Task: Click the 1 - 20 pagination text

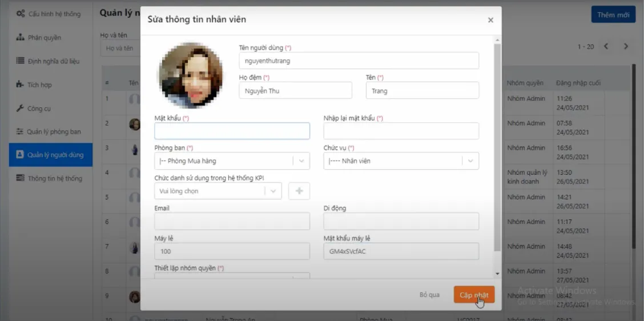Action: 586,47
